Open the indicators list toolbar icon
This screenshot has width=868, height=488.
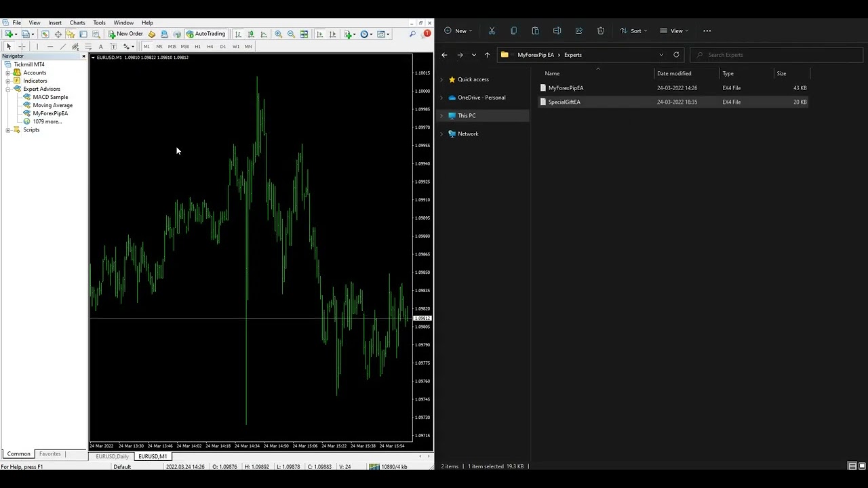point(348,34)
